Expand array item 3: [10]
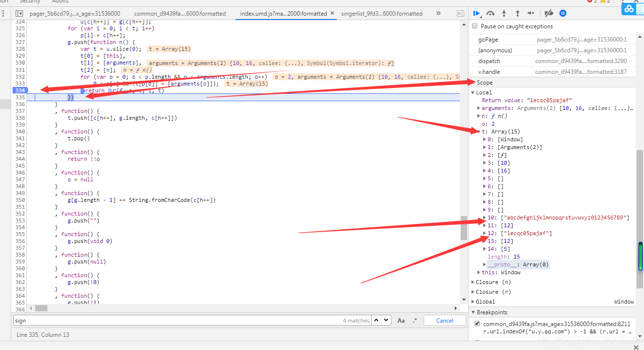 pos(485,163)
